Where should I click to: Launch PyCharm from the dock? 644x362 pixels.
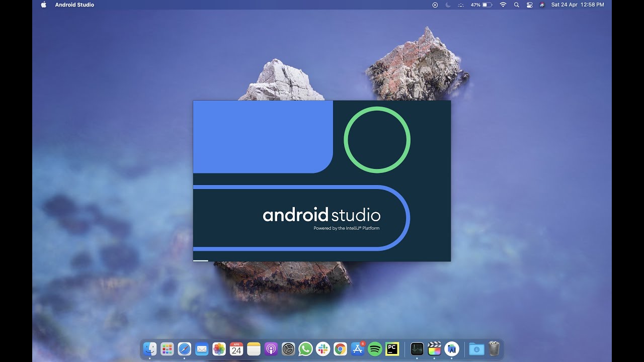pos(392,348)
